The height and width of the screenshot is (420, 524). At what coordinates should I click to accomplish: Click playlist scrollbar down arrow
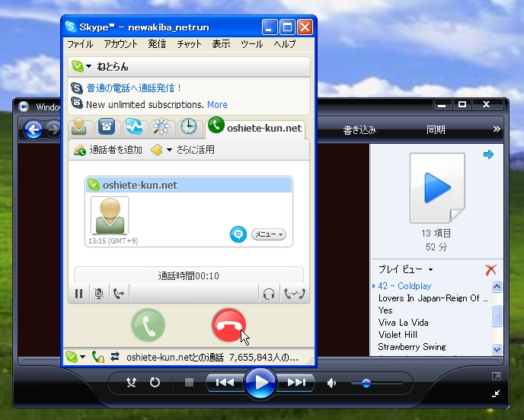[497, 349]
